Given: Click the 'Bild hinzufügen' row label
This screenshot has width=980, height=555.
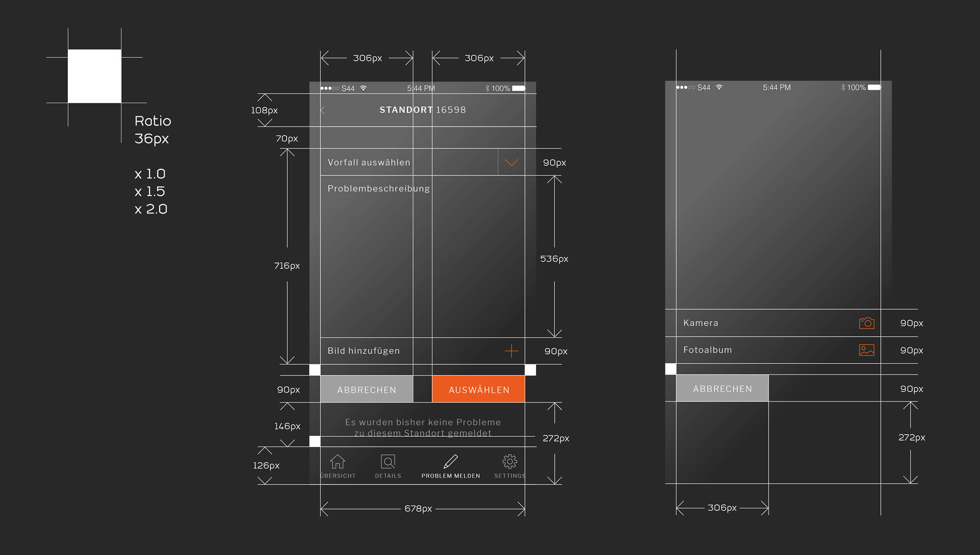Looking at the screenshot, I should coord(364,351).
